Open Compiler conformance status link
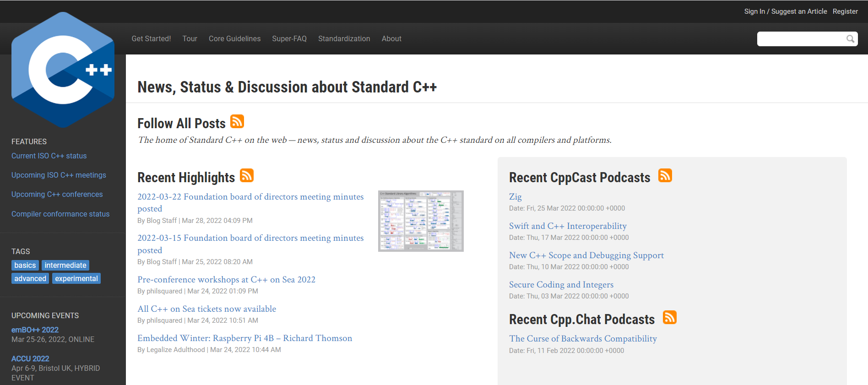Image resolution: width=868 pixels, height=385 pixels. point(60,214)
